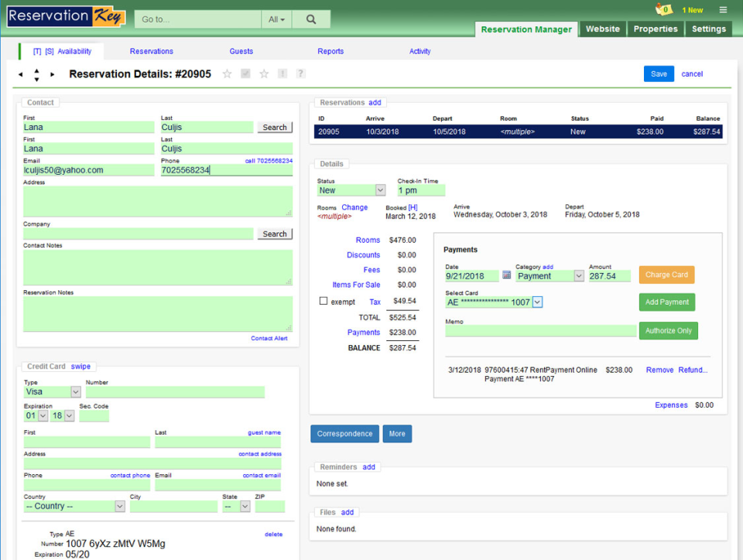The width and height of the screenshot is (743, 560).
Task: Open the hamburger menu at top right
Action: (722, 9)
